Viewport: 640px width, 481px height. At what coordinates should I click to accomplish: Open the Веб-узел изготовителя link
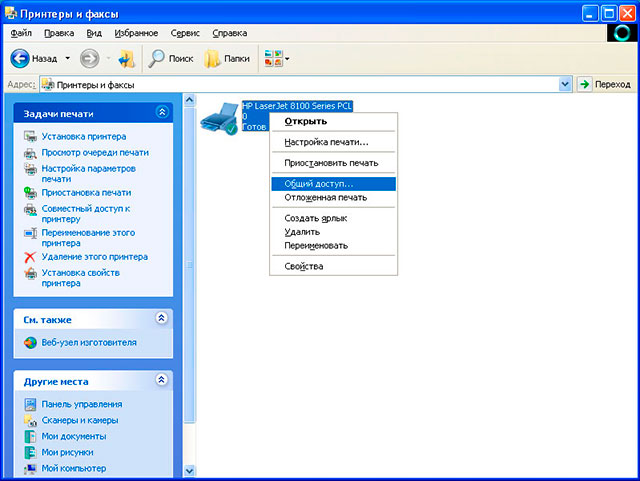click(89, 343)
